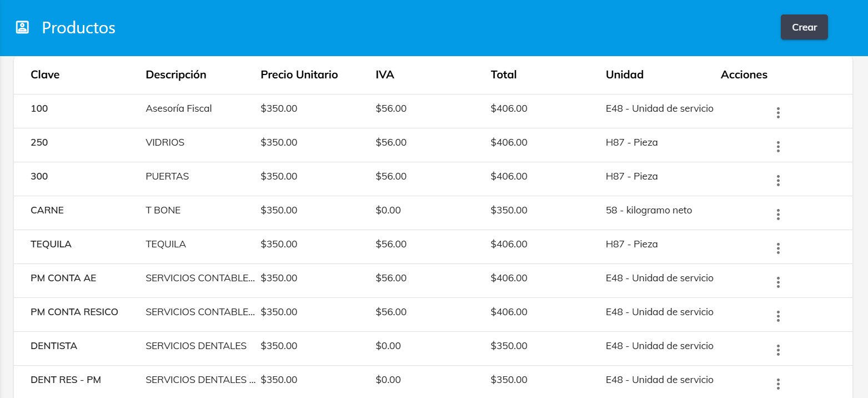Screen dimensions: 868x398
Task: Open three-dot menu for PM CONTA AE
Action: [778, 282]
